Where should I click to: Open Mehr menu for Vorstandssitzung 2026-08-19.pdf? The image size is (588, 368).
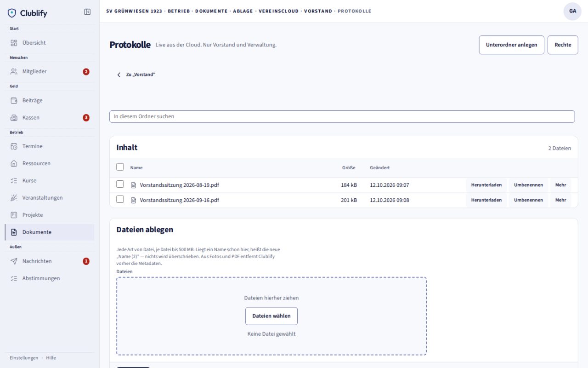pos(560,185)
